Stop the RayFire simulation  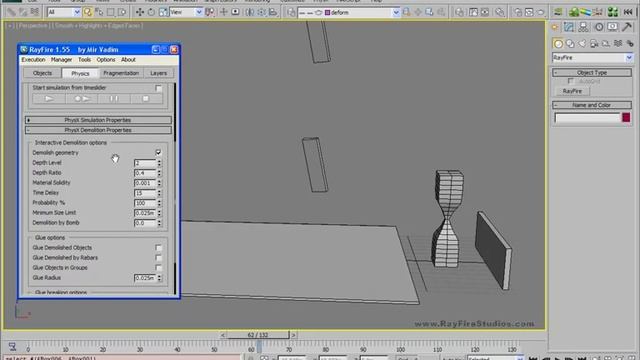pyautogui.click(x=146, y=99)
